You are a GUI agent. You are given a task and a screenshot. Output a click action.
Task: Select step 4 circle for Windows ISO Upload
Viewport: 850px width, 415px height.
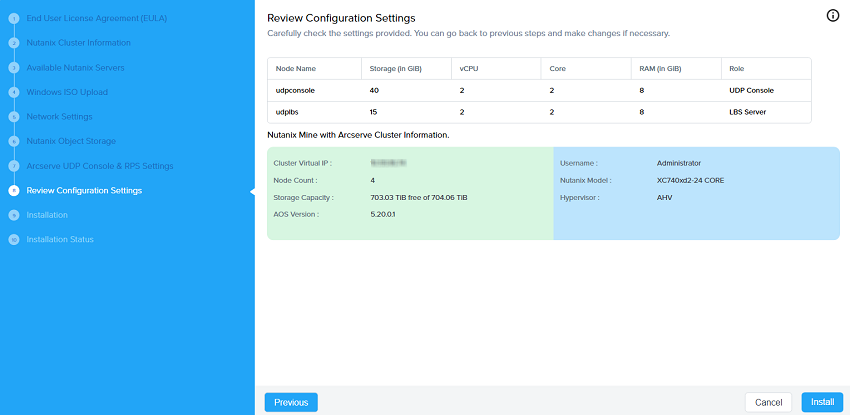coord(14,93)
